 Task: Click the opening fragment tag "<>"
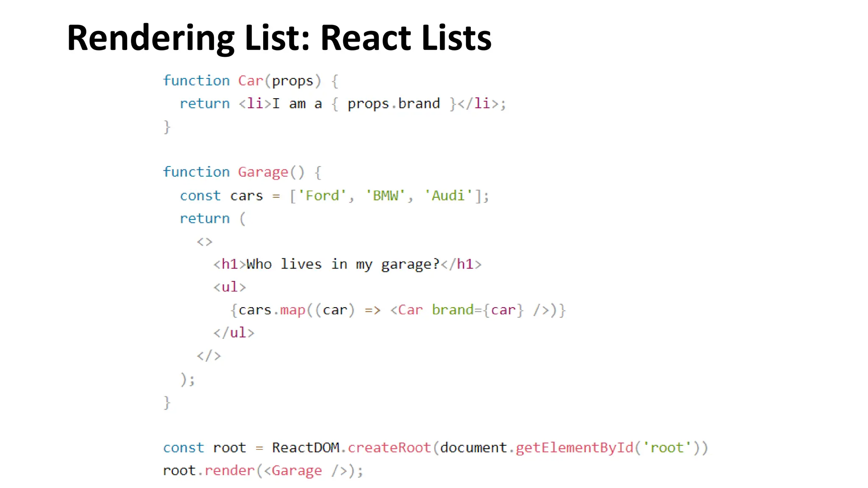coord(205,241)
